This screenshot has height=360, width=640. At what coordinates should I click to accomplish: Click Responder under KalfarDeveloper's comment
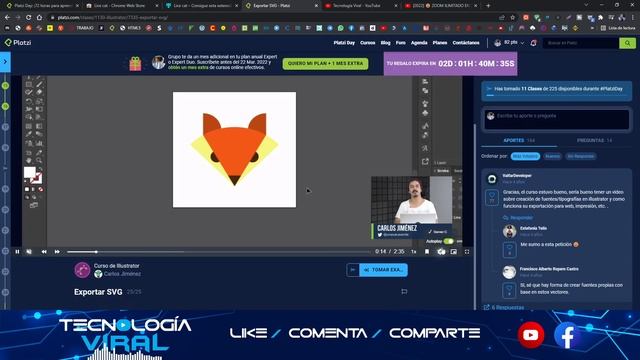[x=518, y=218]
